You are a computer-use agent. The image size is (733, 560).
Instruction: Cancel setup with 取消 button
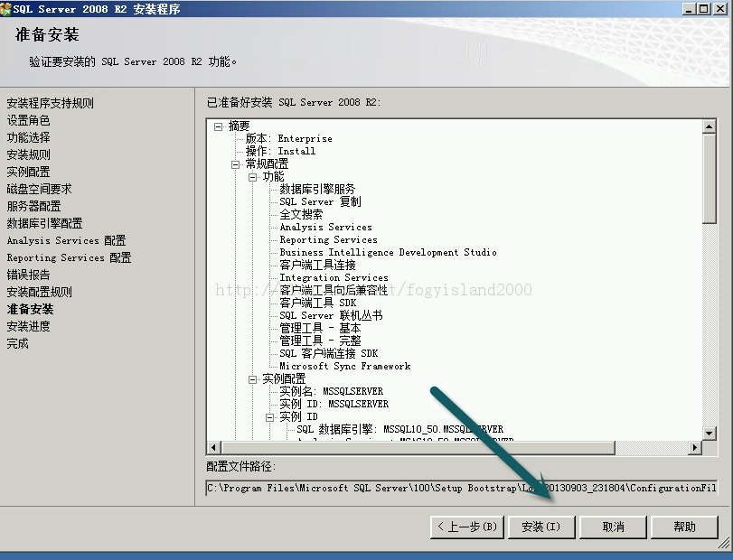coord(613,527)
